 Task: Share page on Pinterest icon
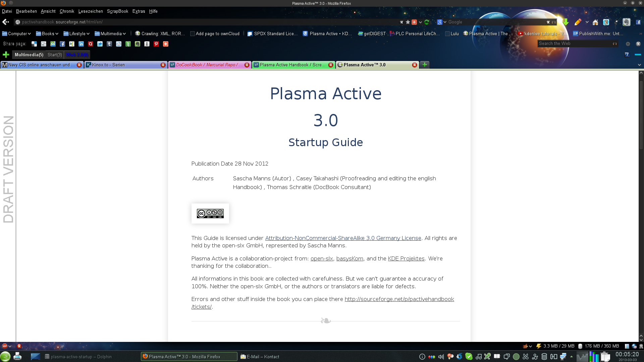tap(156, 44)
